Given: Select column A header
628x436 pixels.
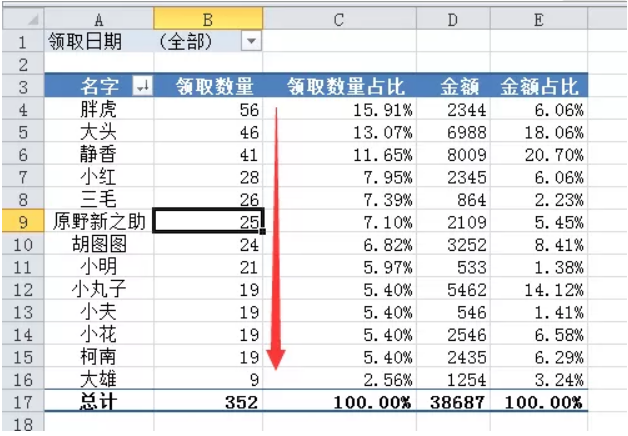Looking at the screenshot, I should coord(99,19).
